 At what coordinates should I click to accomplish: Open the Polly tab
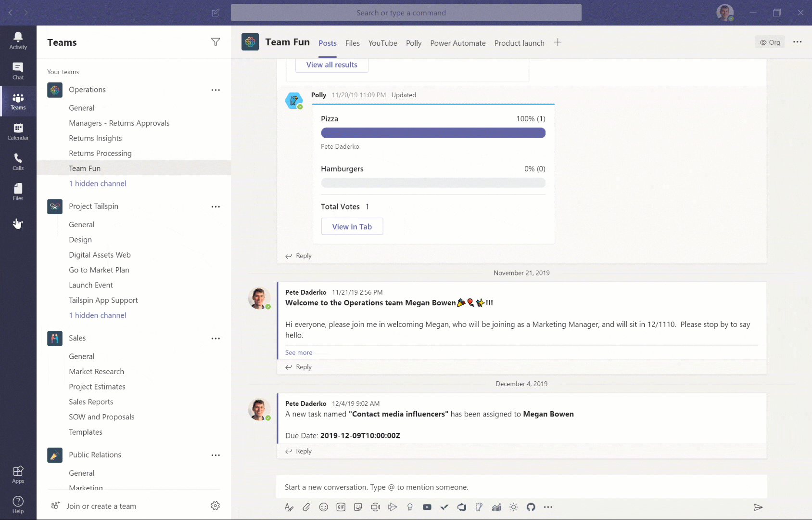point(414,43)
